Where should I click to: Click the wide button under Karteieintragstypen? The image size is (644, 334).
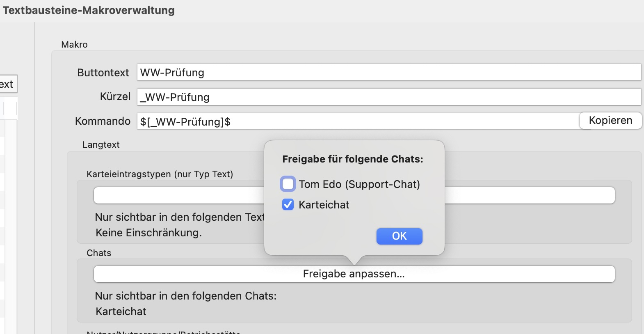point(179,195)
